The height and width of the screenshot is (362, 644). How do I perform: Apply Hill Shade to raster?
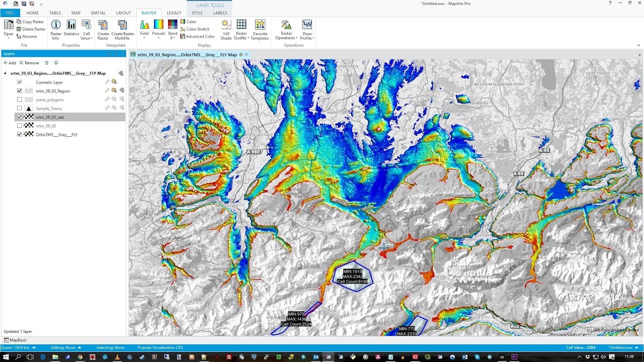tap(226, 29)
